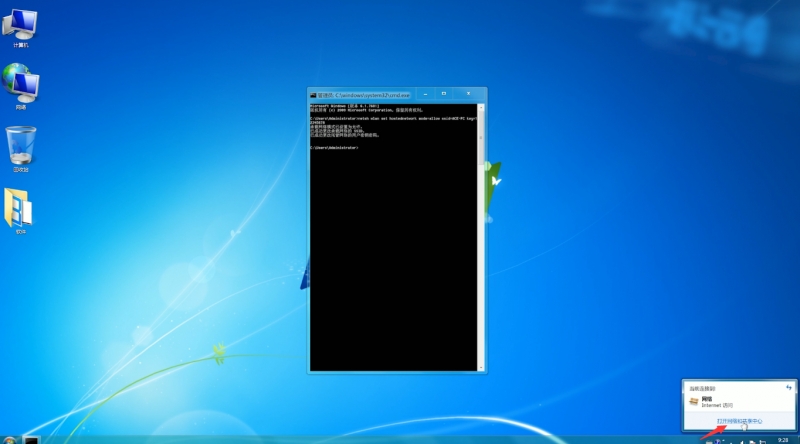Click the action center flag tray icon
Image resolution: width=800 pixels, height=444 pixels.
coord(753,442)
